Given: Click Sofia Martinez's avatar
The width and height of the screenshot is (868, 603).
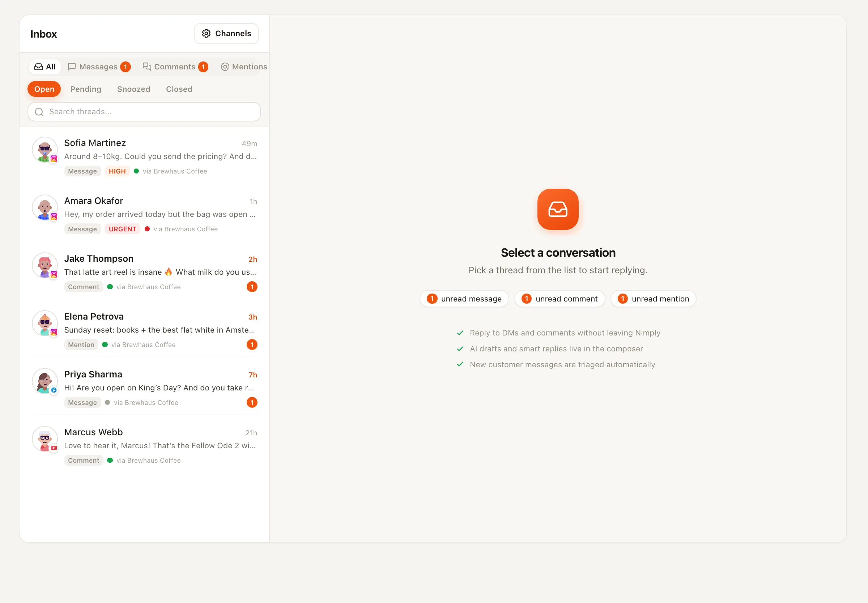Looking at the screenshot, I should (x=44, y=150).
